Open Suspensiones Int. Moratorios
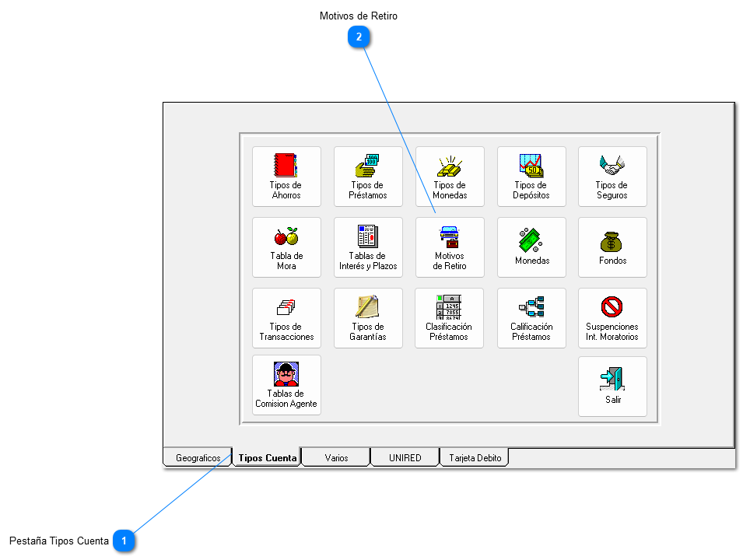Viewport: 743px width, 560px height. (x=612, y=317)
